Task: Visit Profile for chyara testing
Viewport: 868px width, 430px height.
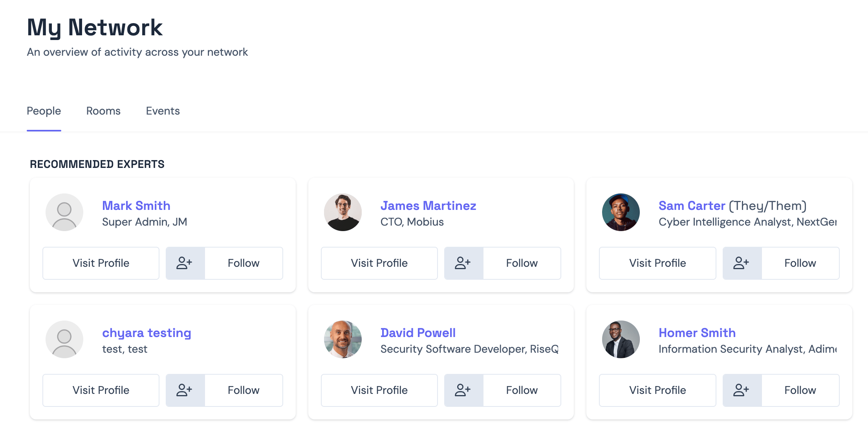Action: 101,390
